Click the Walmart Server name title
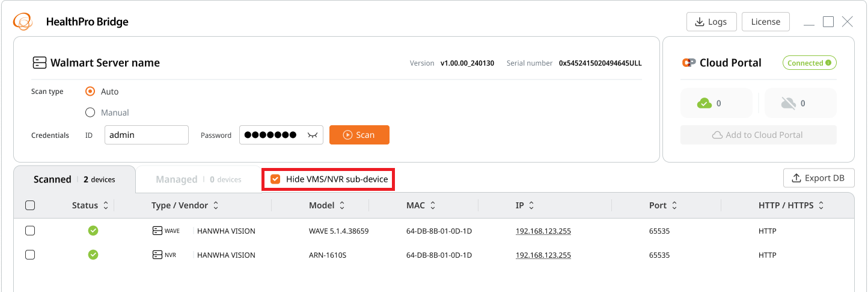The width and height of the screenshot is (868, 292). 105,63
